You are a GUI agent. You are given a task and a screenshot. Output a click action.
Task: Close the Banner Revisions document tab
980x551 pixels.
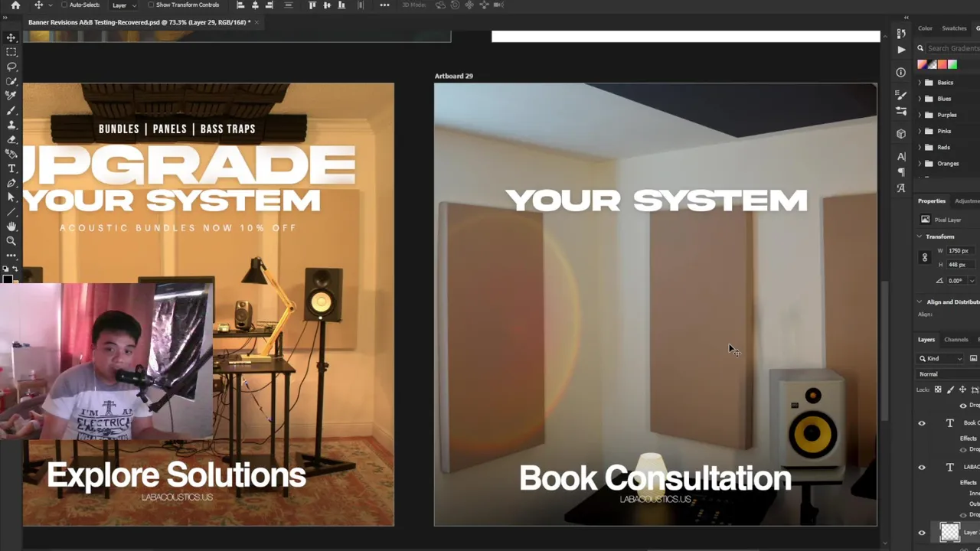pyautogui.click(x=256, y=22)
